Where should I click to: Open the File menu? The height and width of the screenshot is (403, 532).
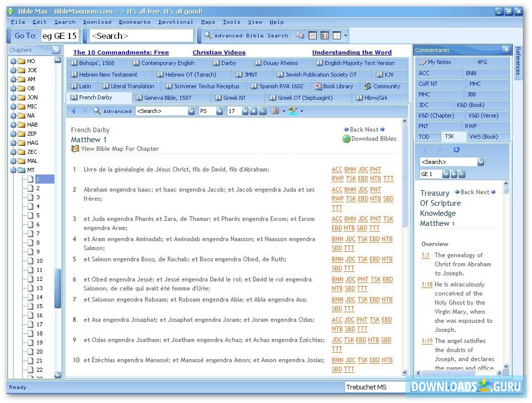coord(18,22)
